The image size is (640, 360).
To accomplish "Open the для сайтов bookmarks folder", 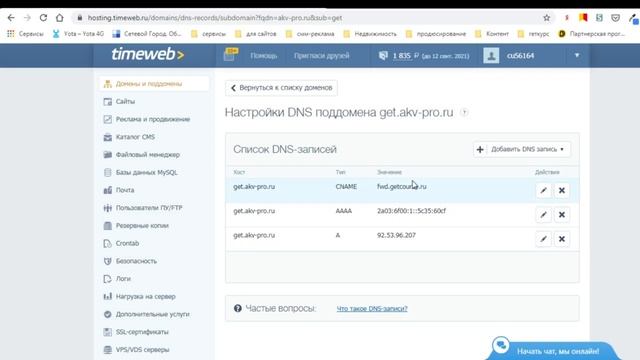I will click(x=256, y=34).
